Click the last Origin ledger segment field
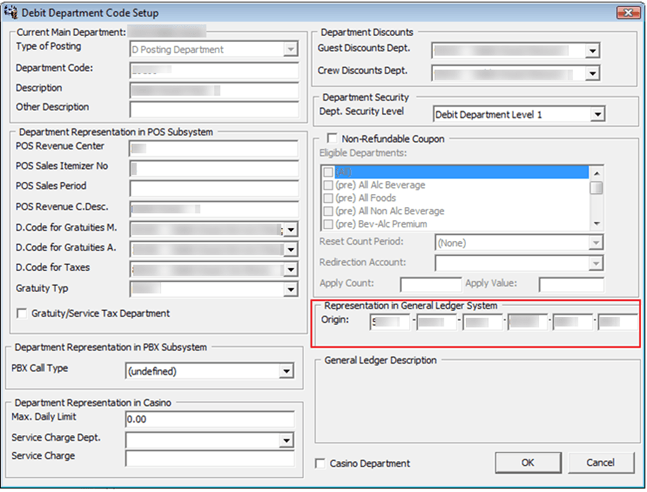The image size is (647, 492). tap(617, 322)
